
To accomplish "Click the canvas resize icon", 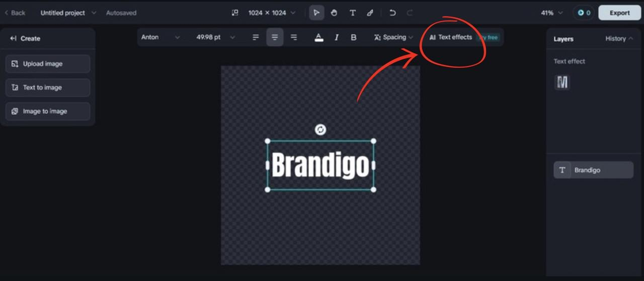I will click(235, 13).
